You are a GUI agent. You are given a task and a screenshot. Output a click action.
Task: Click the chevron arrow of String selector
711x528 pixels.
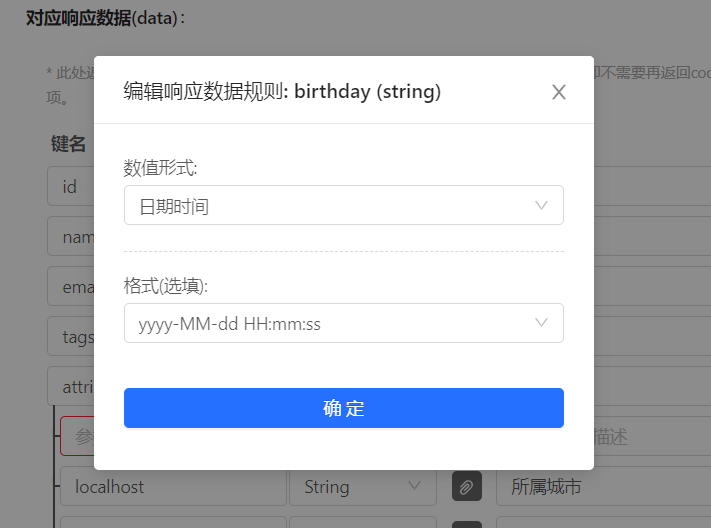414,486
